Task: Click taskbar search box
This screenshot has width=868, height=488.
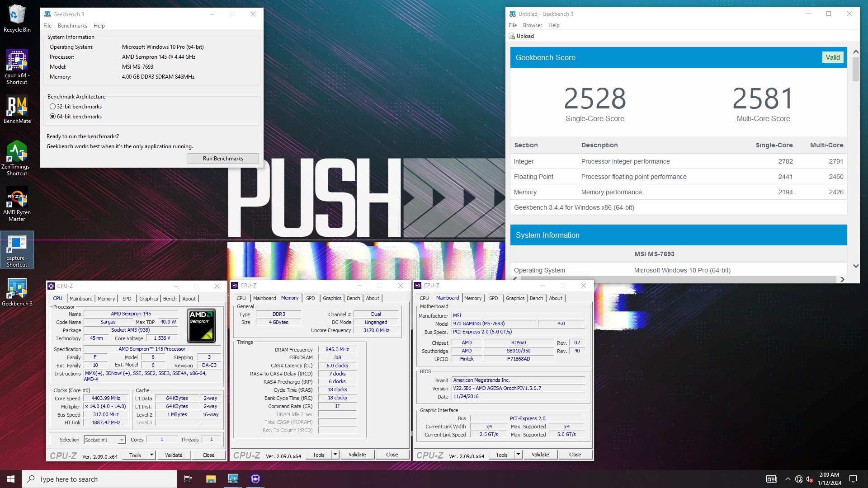Action: coord(99,479)
